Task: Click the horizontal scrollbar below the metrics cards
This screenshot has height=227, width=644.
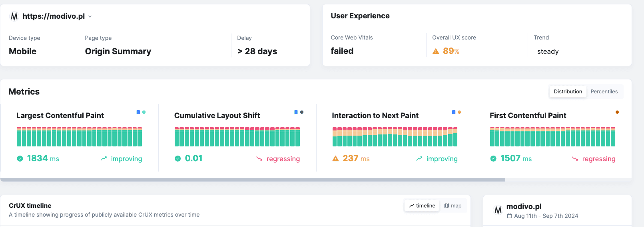Action: tap(253, 180)
